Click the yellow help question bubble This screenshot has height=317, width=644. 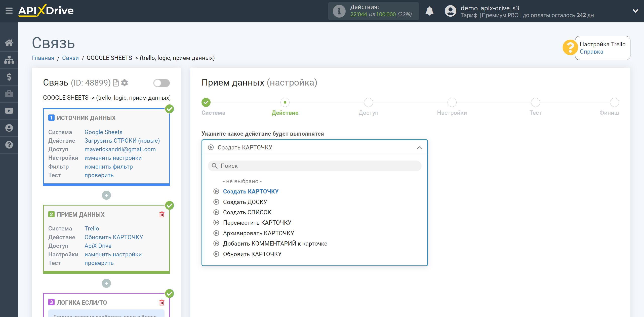pyautogui.click(x=570, y=47)
